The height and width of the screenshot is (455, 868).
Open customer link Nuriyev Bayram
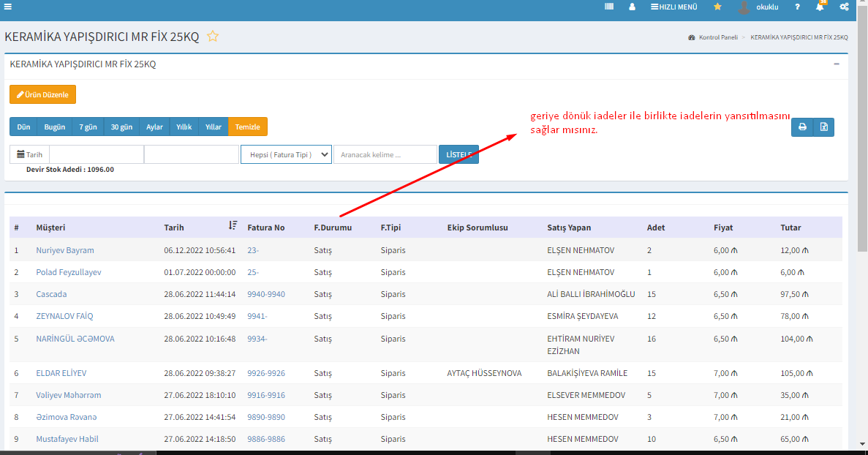(65, 250)
